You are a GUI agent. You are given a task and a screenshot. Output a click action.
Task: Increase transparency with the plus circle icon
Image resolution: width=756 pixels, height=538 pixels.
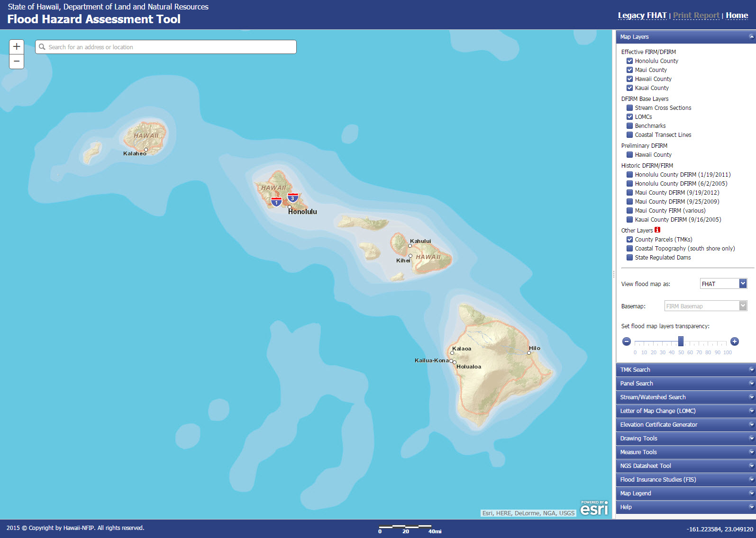735,341
